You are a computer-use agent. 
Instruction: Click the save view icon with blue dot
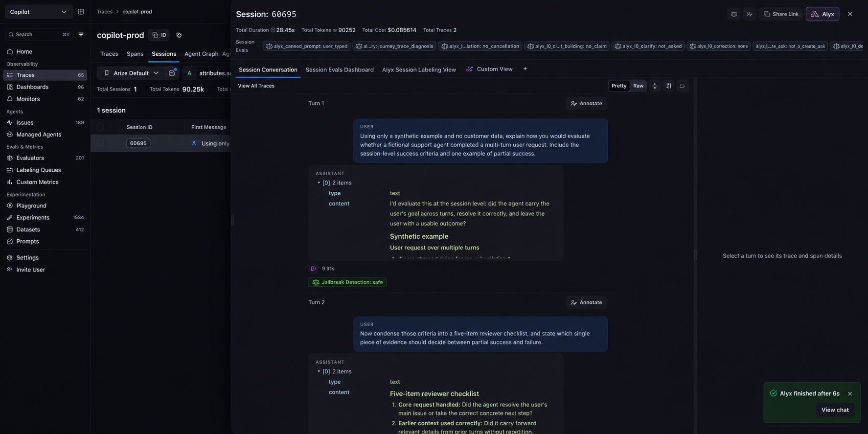pyautogui.click(x=172, y=73)
